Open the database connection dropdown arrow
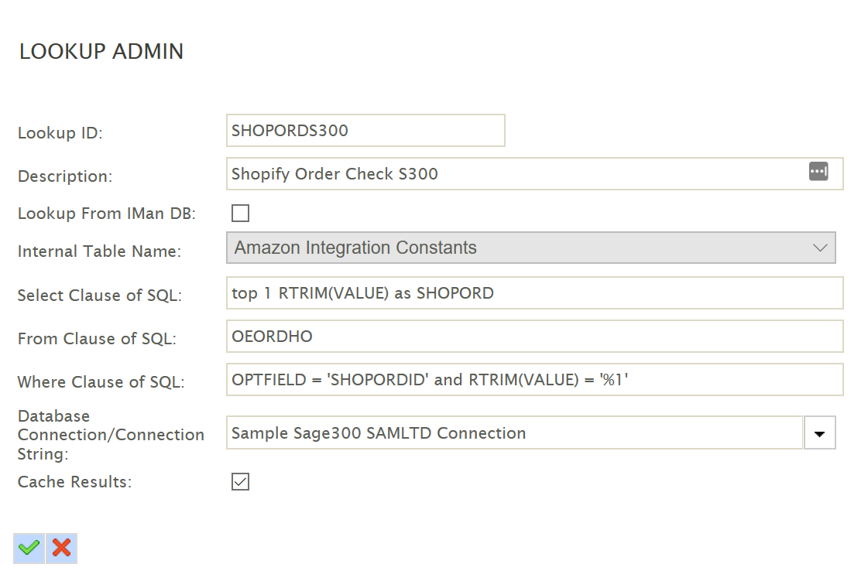 coord(820,433)
